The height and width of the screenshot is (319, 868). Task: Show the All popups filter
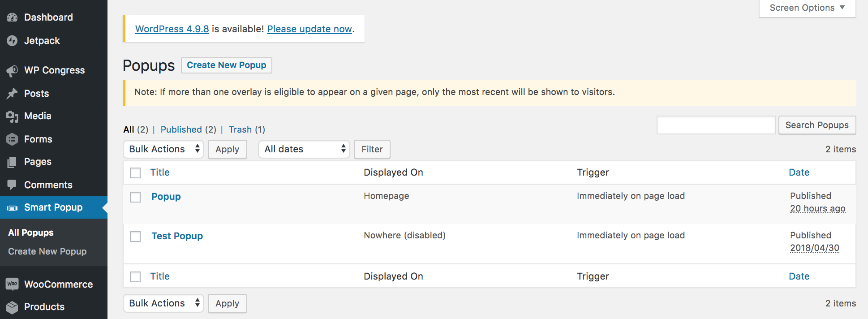click(x=129, y=129)
